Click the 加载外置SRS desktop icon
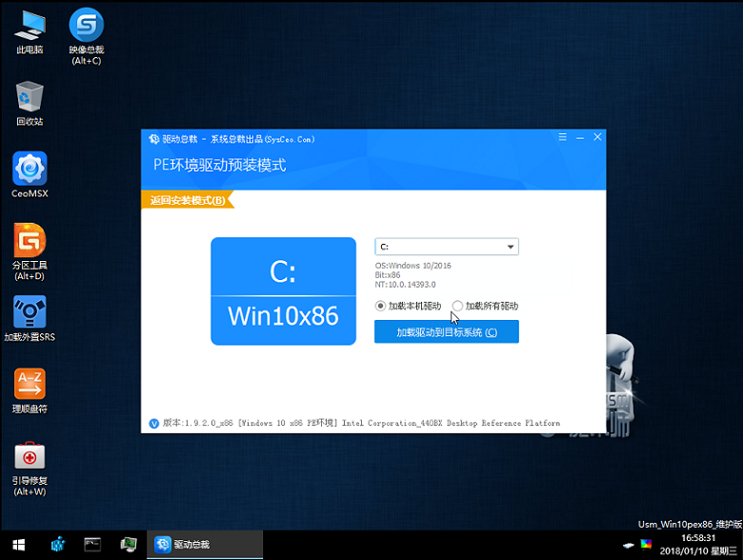 tap(30, 318)
